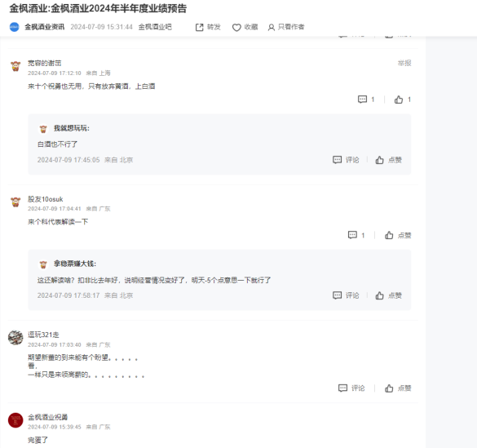This screenshot has height=448, width=477.
Task: Like 逗玩321走's comment
Action: point(398,388)
